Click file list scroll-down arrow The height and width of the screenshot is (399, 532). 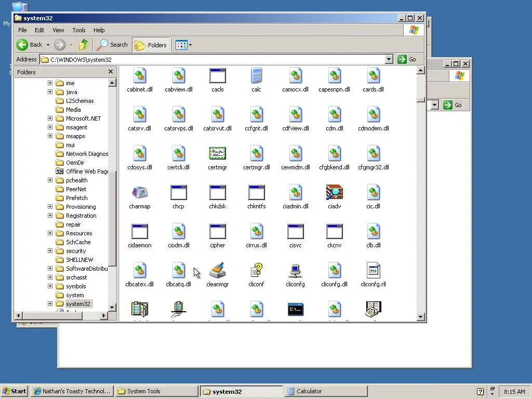(x=420, y=316)
